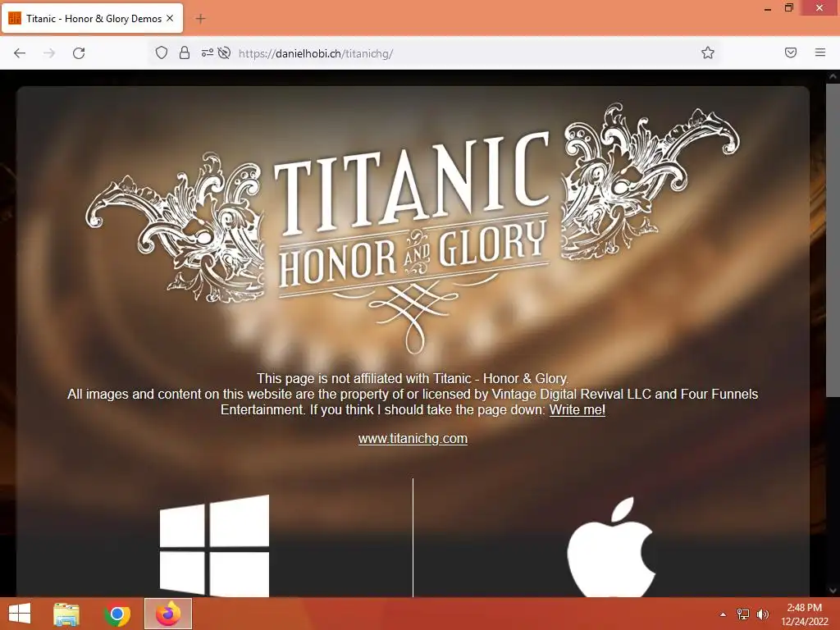The width and height of the screenshot is (840, 630).
Task: Open the Windows Start menu
Action: (20, 614)
